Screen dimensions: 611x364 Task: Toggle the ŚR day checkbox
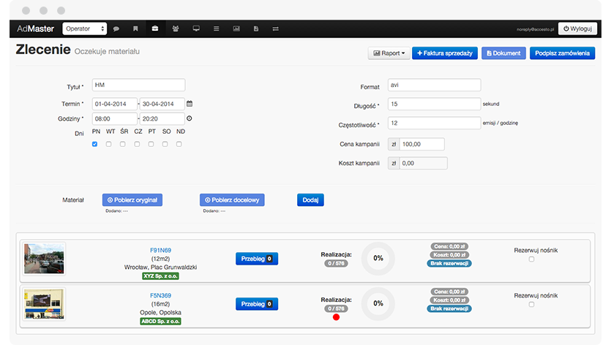(123, 144)
